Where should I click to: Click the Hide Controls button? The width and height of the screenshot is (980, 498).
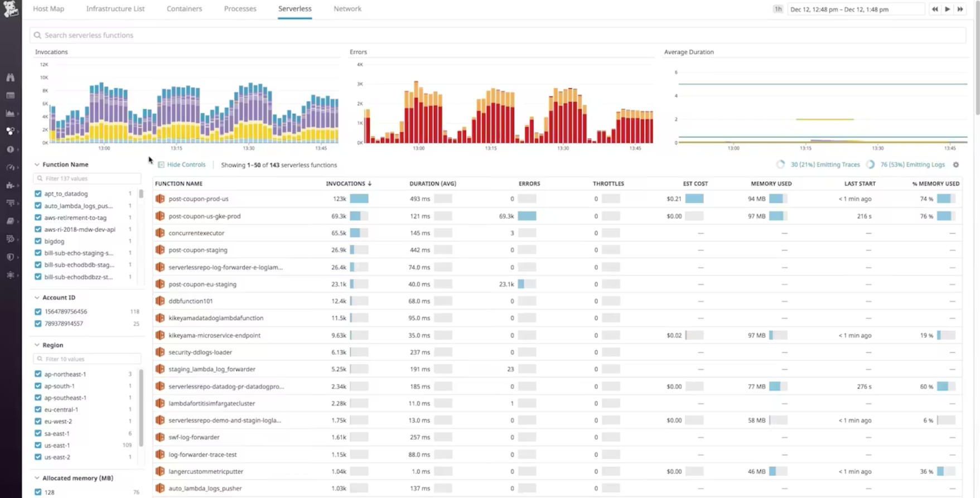[x=182, y=165]
